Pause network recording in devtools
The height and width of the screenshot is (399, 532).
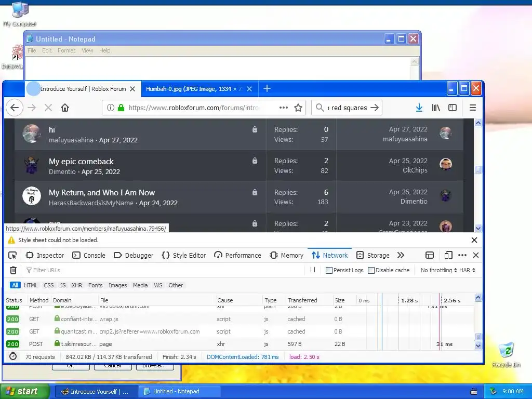click(313, 270)
